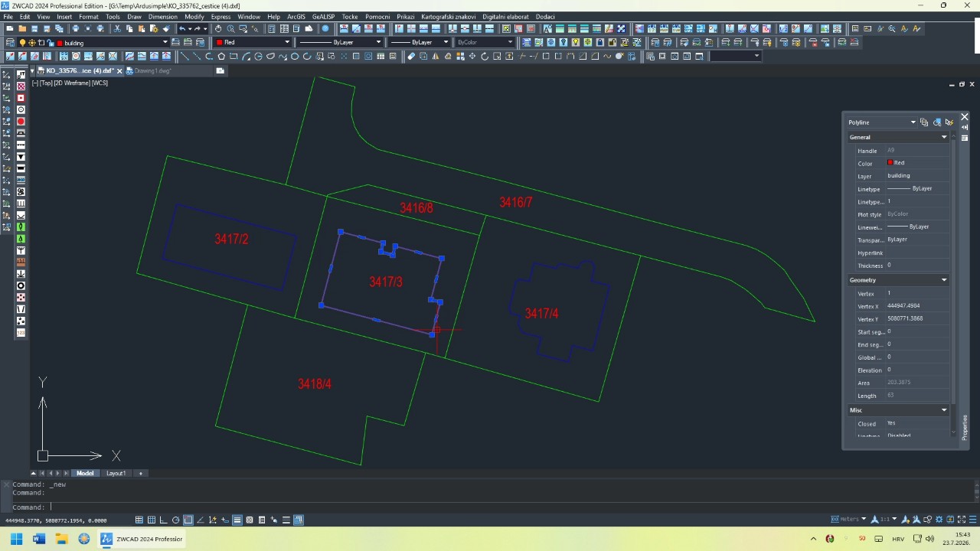This screenshot has height=551, width=980.
Task: Toggle Polar tracking in status bar
Action: tap(175, 520)
